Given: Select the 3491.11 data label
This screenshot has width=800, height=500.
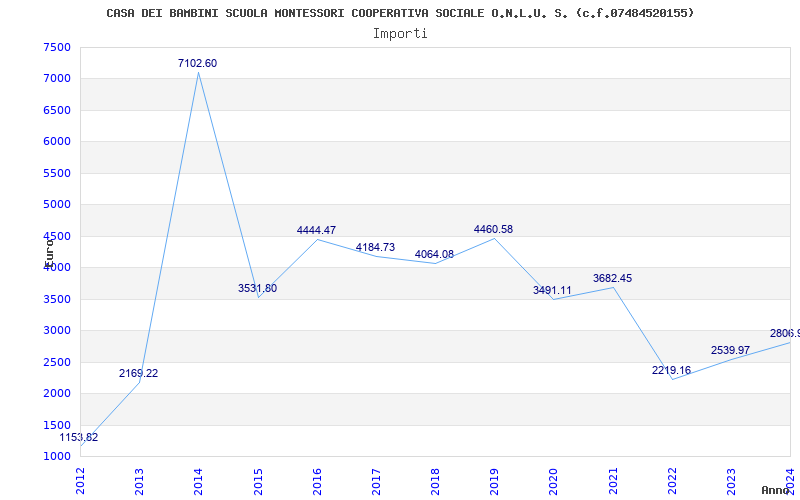Looking at the screenshot, I should click(x=553, y=290).
